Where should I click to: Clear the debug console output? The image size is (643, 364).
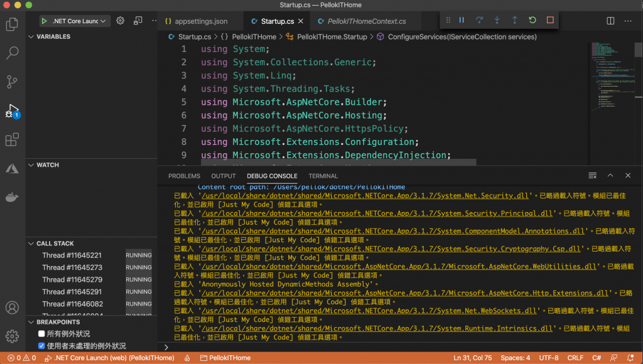coord(593,176)
